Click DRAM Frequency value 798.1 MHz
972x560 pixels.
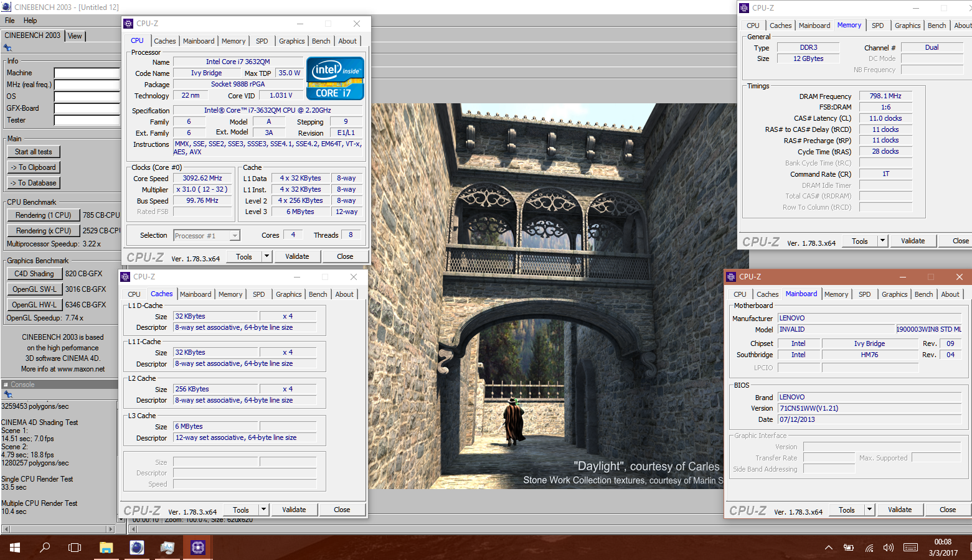(885, 96)
